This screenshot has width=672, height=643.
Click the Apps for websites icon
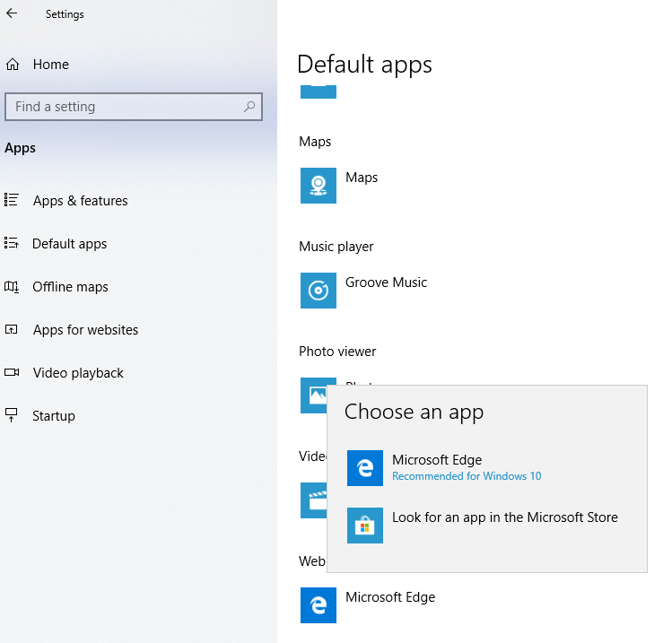[11, 329]
